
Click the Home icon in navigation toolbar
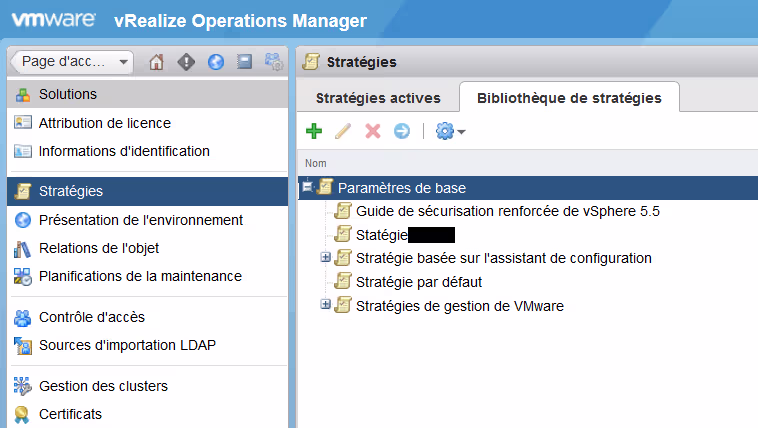point(156,62)
